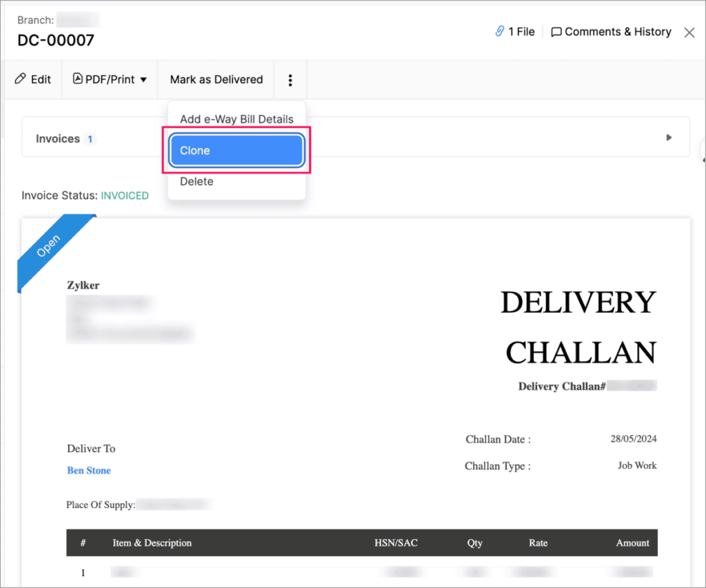Open the Ben Stone customer link
Screen dimensions: 706x588
click(x=89, y=470)
